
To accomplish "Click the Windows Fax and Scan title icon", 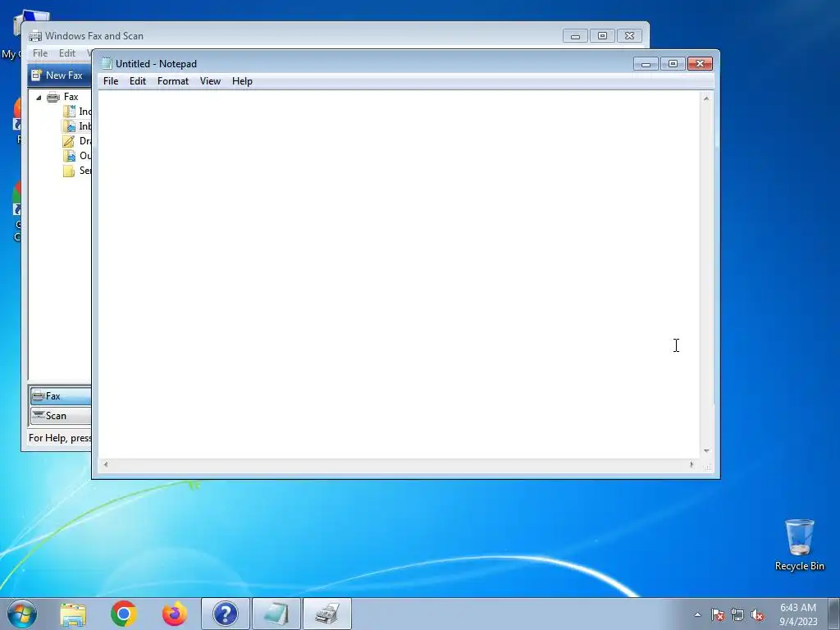I will (x=34, y=36).
